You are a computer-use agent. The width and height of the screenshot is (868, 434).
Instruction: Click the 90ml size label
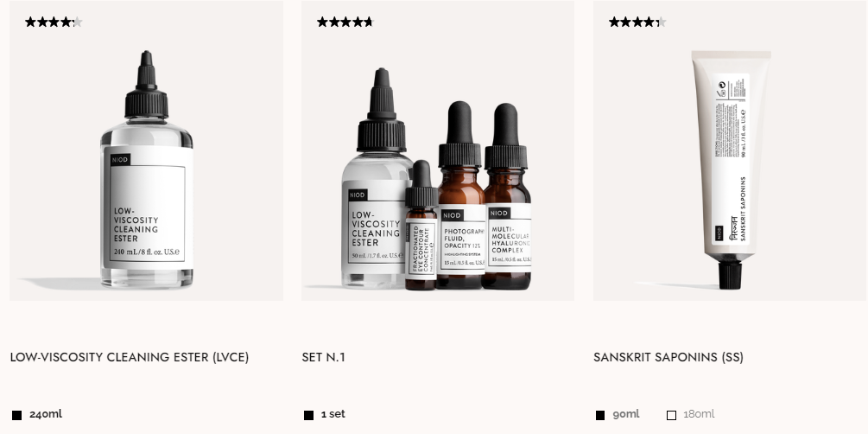pos(626,414)
